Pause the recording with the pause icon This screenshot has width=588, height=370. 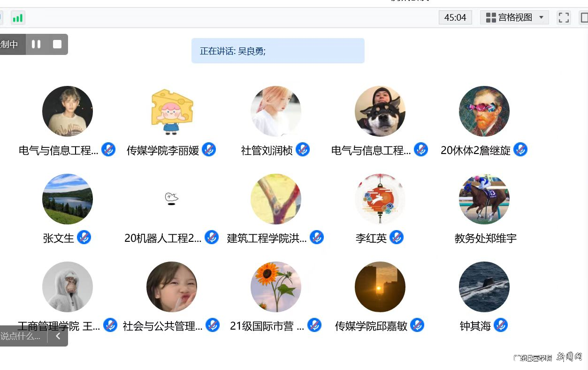[x=36, y=44]
